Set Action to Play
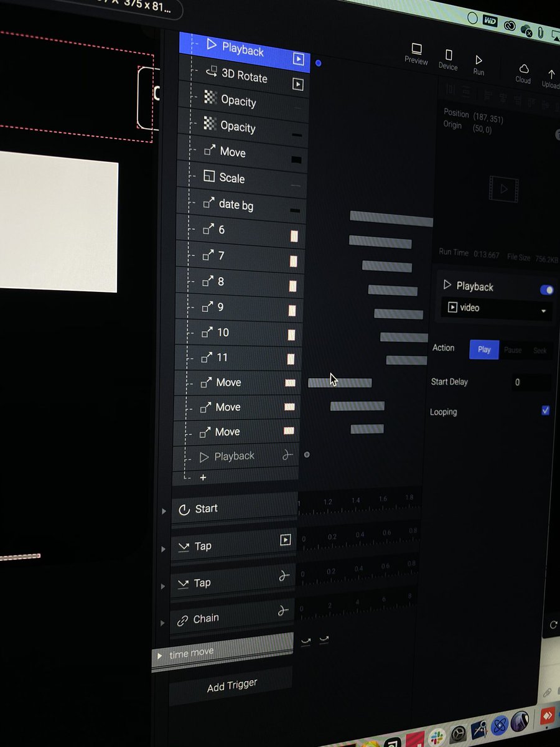 [484, 349]
